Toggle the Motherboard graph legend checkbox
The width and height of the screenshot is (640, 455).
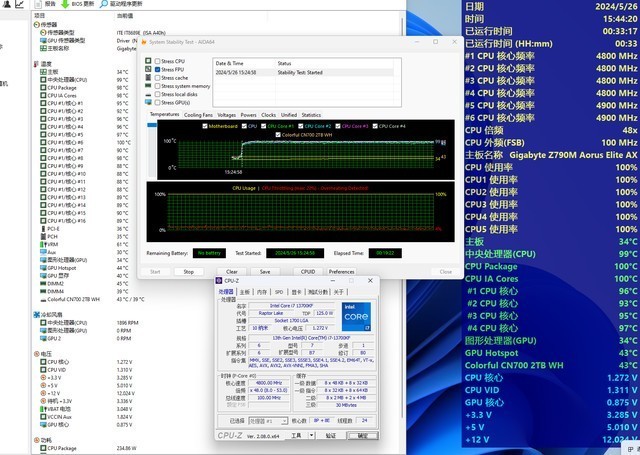(x=205, y=126)
